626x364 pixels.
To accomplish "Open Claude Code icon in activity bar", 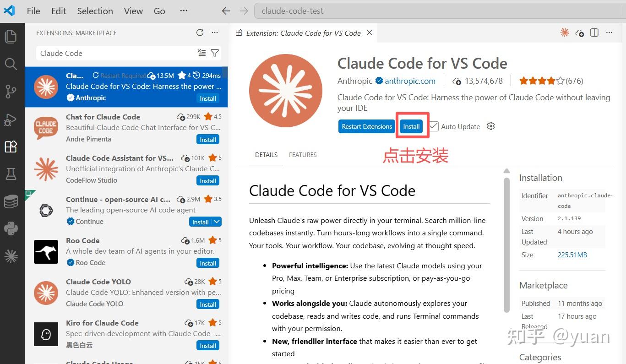I will 11,256.
